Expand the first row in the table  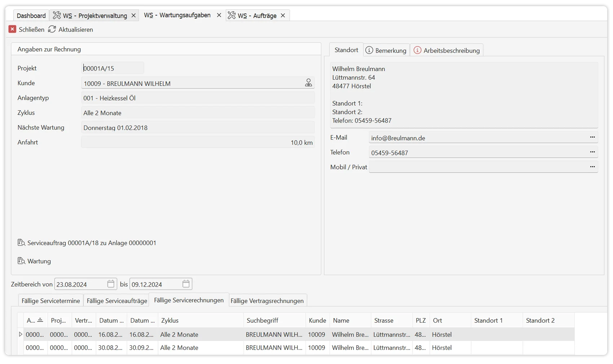[21, 334]
